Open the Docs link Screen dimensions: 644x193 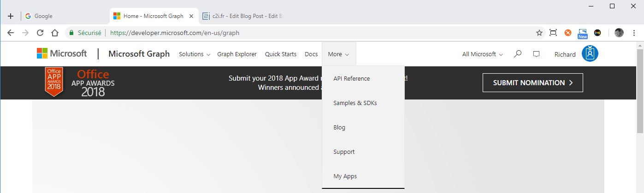click(311, 54)
